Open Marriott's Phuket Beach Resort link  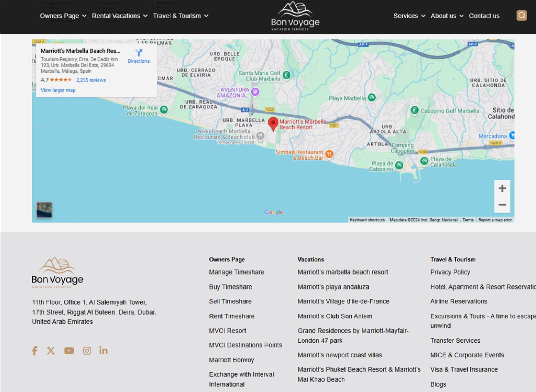click(x=359, y=374)
